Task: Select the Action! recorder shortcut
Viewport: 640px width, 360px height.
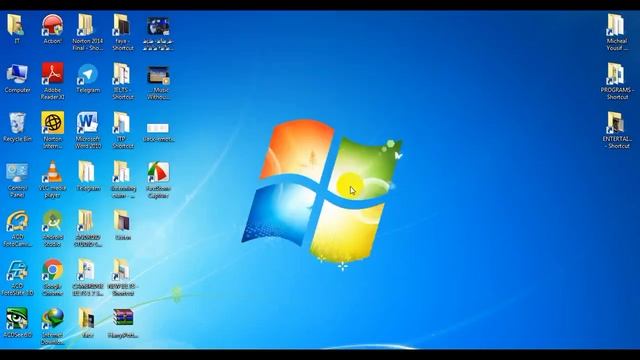Action: pyautogui.click(x=52, y=29)
